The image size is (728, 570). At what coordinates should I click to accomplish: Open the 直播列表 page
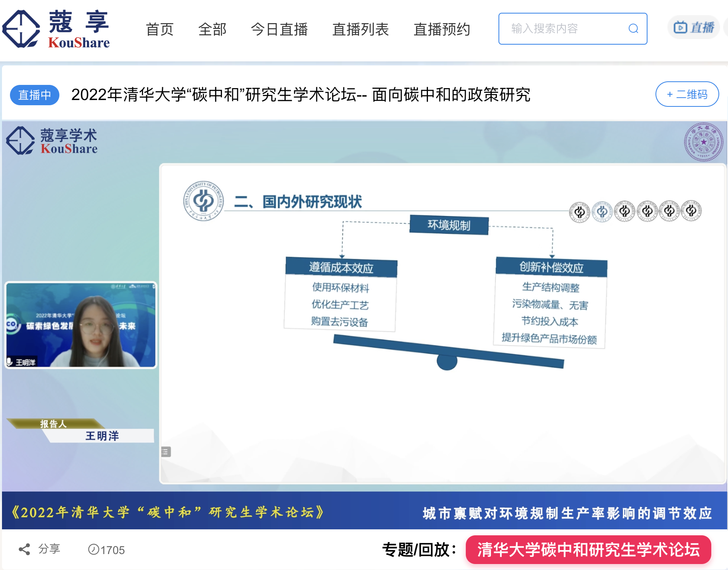(360, 29)
